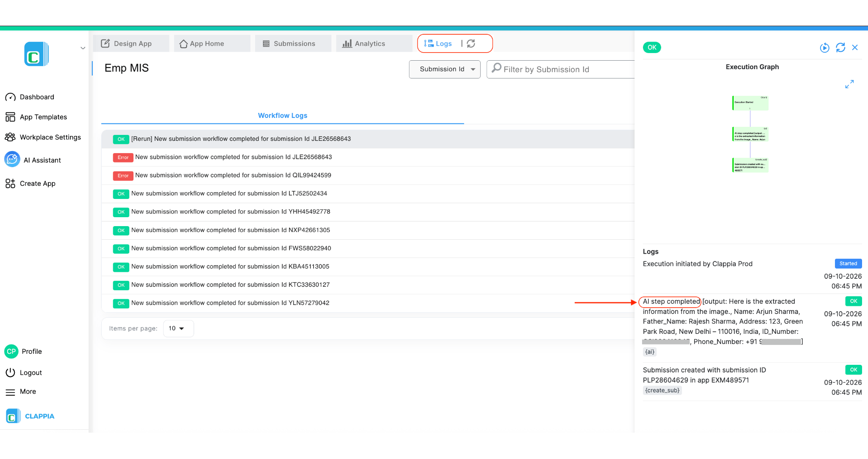The image size is (868, 459).
Task: Open the Submission Id filter dropdown
Action: click(x=445, y=70)
